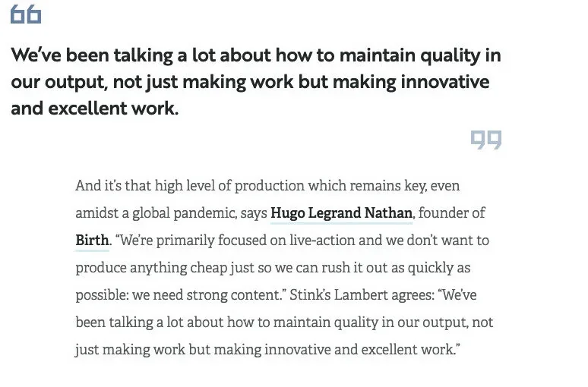Follow the Birth company link

92,241
